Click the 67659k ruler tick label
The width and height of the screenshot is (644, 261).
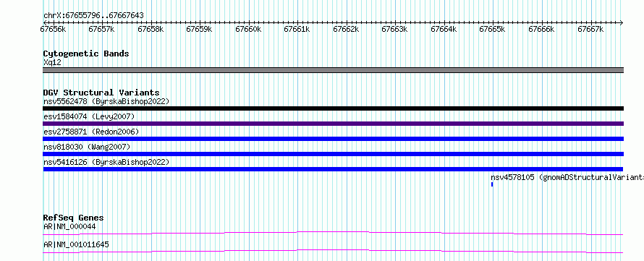[x=199, y=29]
